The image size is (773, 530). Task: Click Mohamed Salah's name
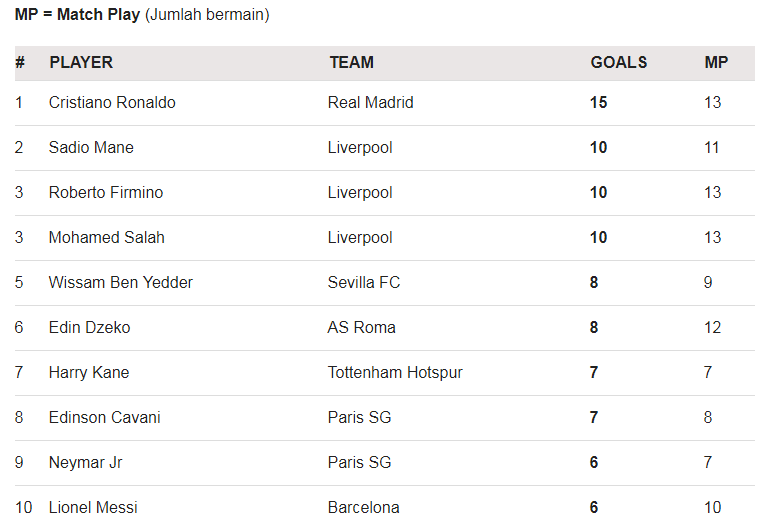[107, 237]
